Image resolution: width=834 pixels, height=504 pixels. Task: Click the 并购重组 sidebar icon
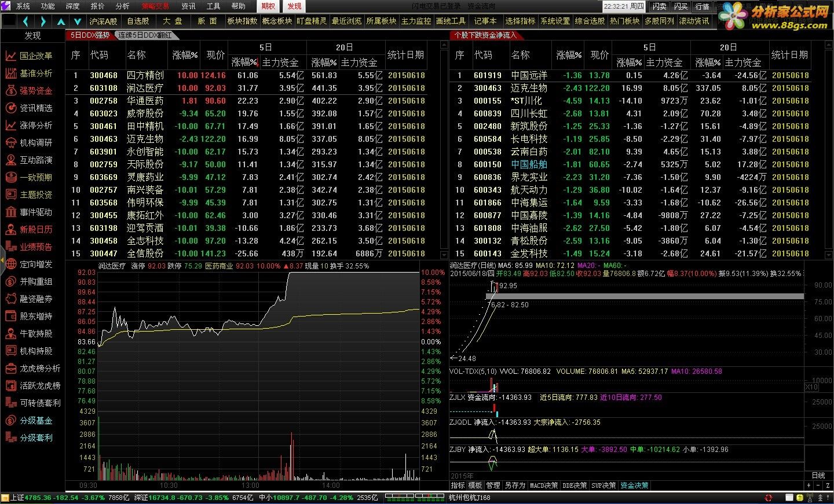click(x=10, y=282)
